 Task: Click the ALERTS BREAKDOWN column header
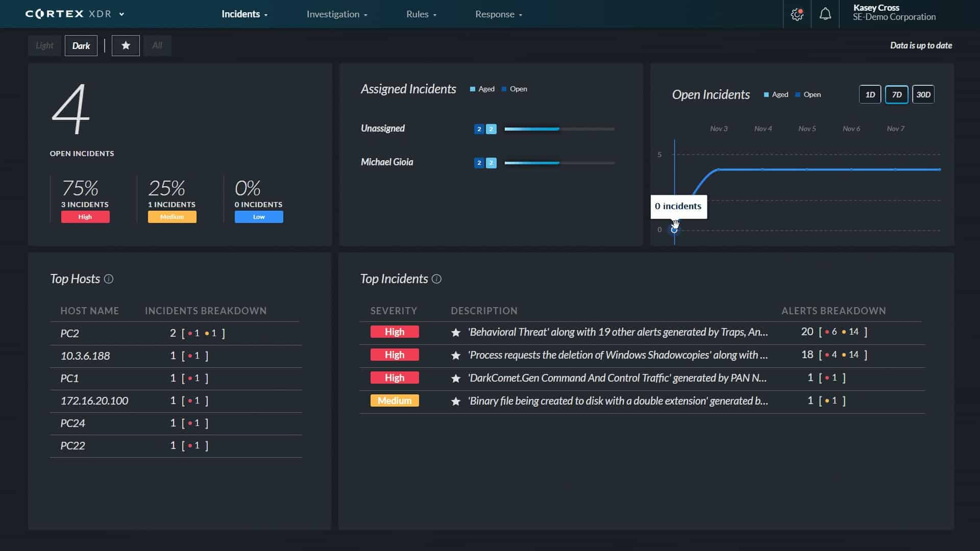click(834, 311)
